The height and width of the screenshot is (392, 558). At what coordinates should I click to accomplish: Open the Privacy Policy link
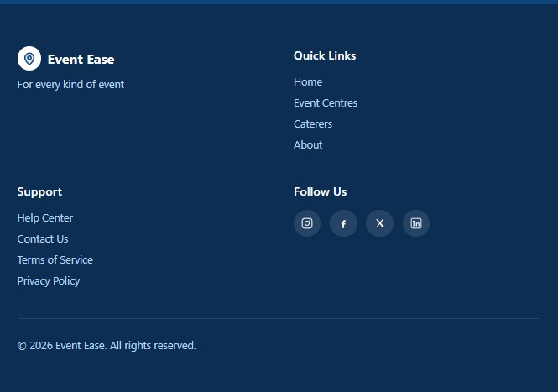[x=49, y=281]
